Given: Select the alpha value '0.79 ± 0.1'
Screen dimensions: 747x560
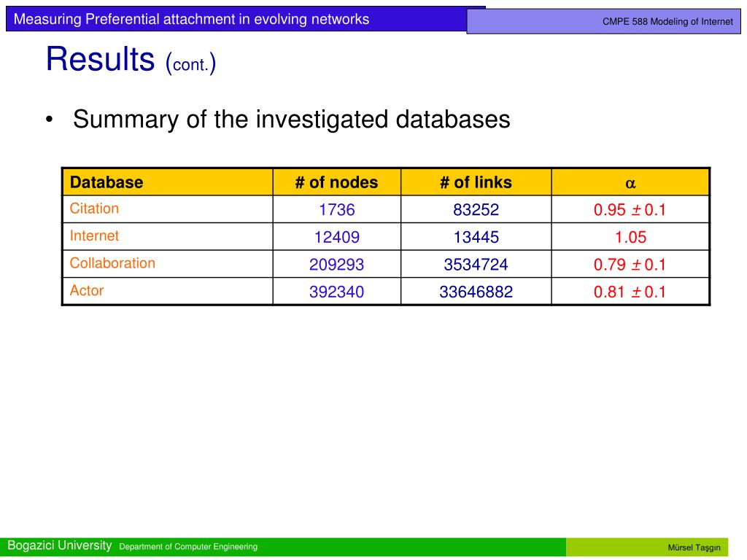Looking at the screenshot, I should [630, 264].
